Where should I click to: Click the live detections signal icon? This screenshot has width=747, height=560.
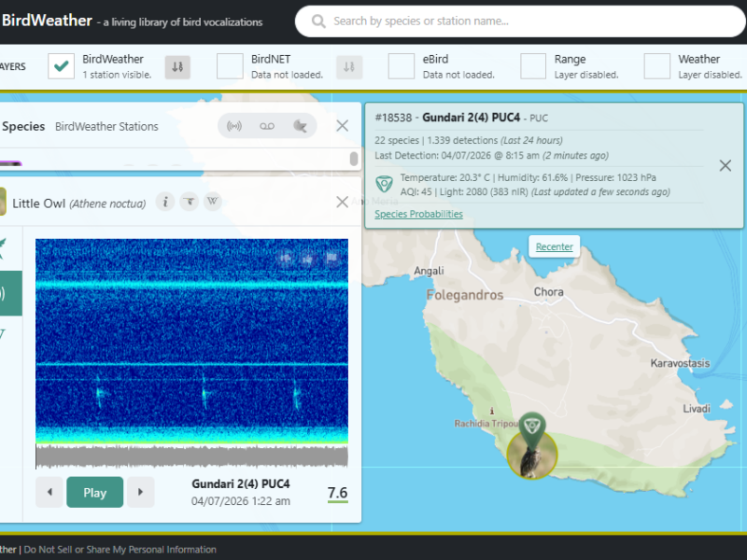click(x=234, y=126)
